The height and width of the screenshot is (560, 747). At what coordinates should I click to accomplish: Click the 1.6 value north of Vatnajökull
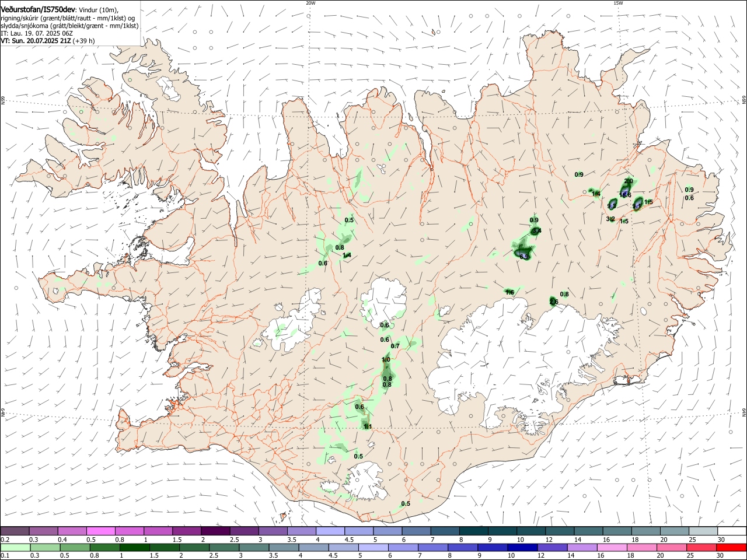tap(509, 293)
